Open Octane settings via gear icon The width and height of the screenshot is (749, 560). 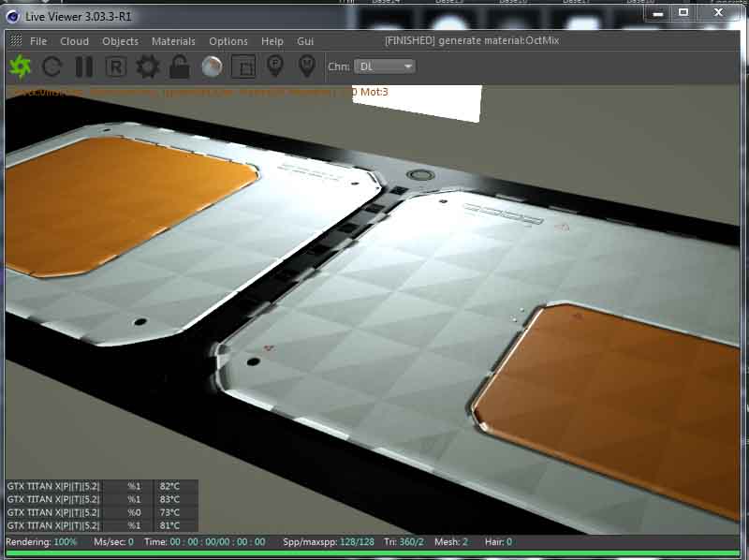(x=148, y=66)
